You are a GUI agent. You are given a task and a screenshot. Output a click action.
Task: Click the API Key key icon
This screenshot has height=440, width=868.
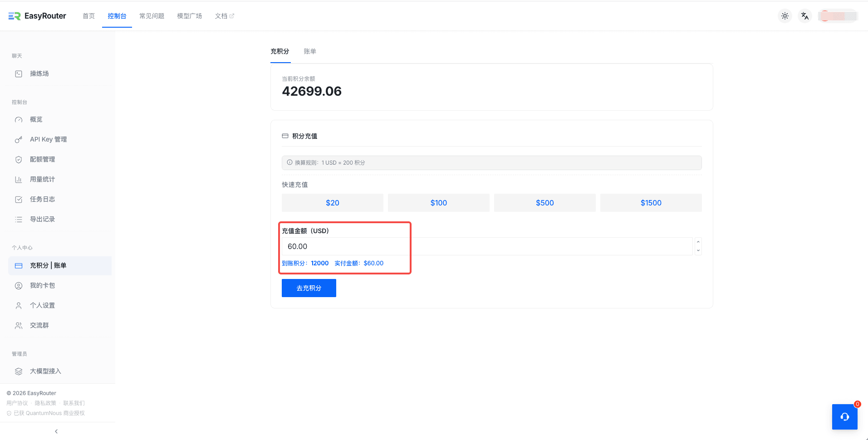point(19,140)
